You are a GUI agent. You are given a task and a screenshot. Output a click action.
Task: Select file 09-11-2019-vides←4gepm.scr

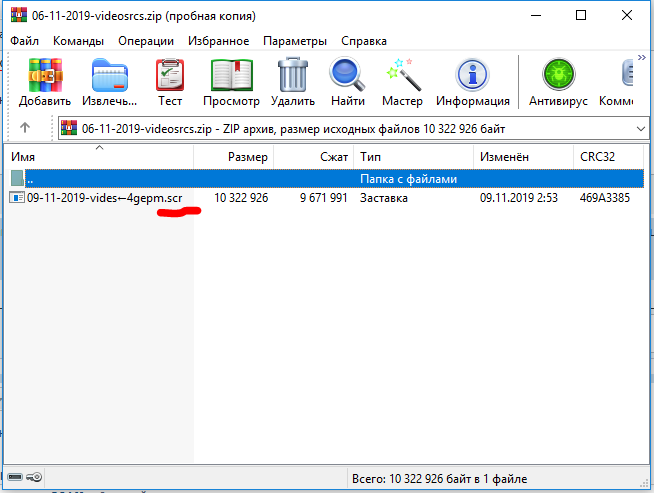coord(104,198)
